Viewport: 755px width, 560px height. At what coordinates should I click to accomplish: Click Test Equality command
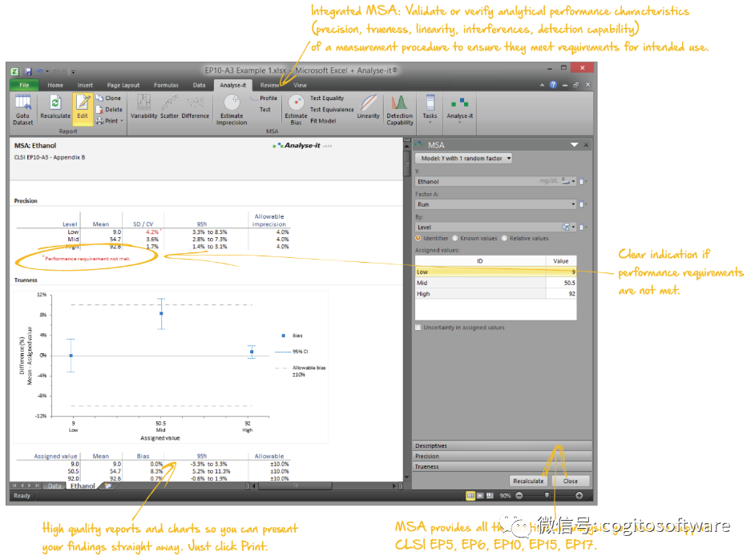[x=327, y=99]
